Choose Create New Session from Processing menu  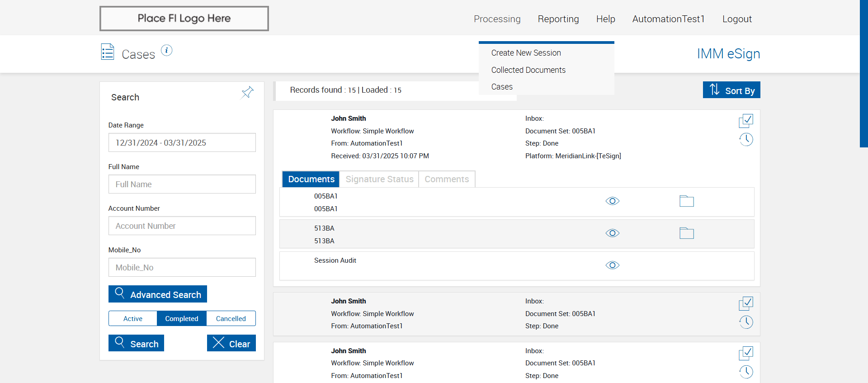[x=526, y=53]
